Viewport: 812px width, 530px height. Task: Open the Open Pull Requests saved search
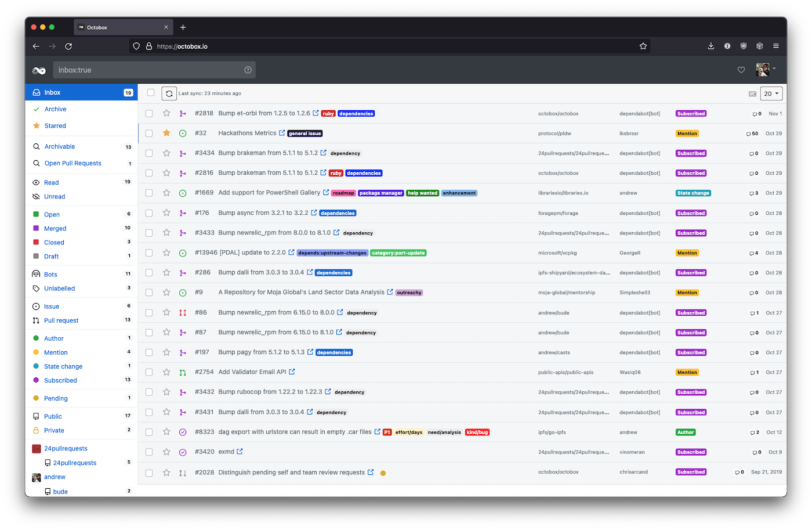[72, 163]
